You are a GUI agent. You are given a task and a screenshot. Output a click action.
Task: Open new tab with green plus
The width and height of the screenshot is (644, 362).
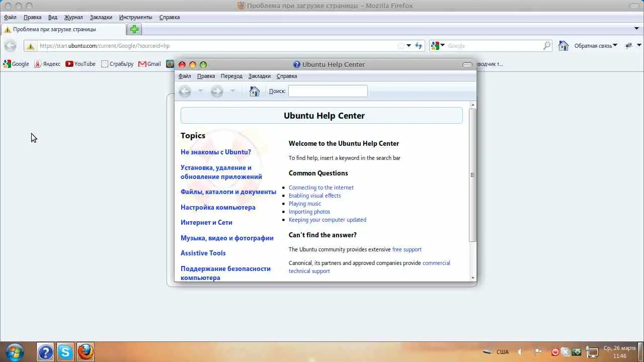click(x=134, y=29)
